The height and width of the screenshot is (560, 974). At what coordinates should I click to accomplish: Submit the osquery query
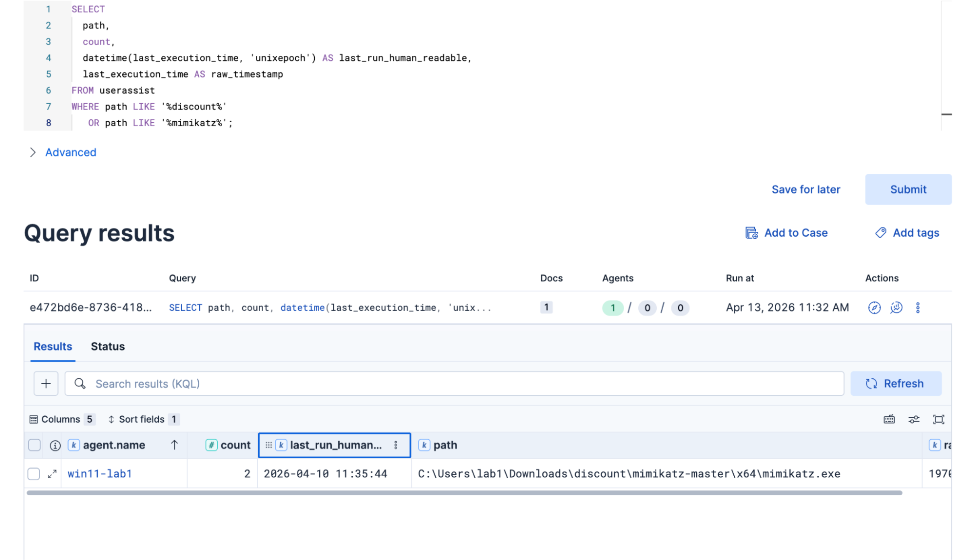[x=908, y=189]
